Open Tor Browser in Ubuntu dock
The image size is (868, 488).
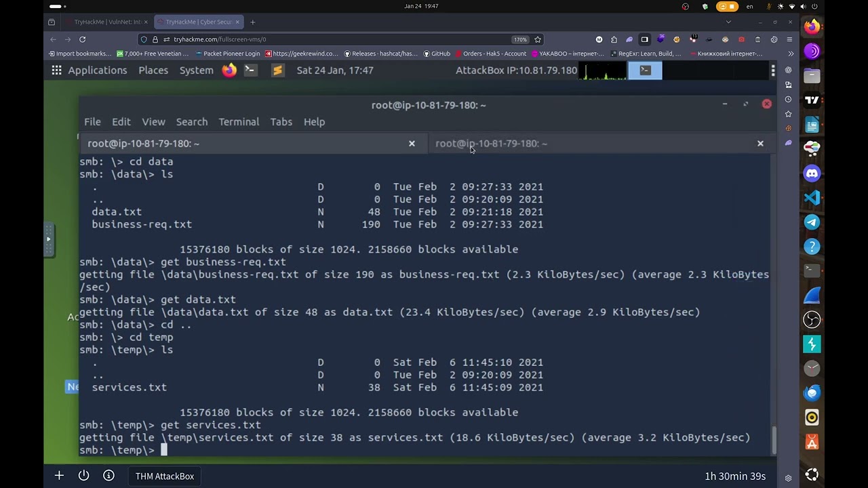[x=812, y=52]
